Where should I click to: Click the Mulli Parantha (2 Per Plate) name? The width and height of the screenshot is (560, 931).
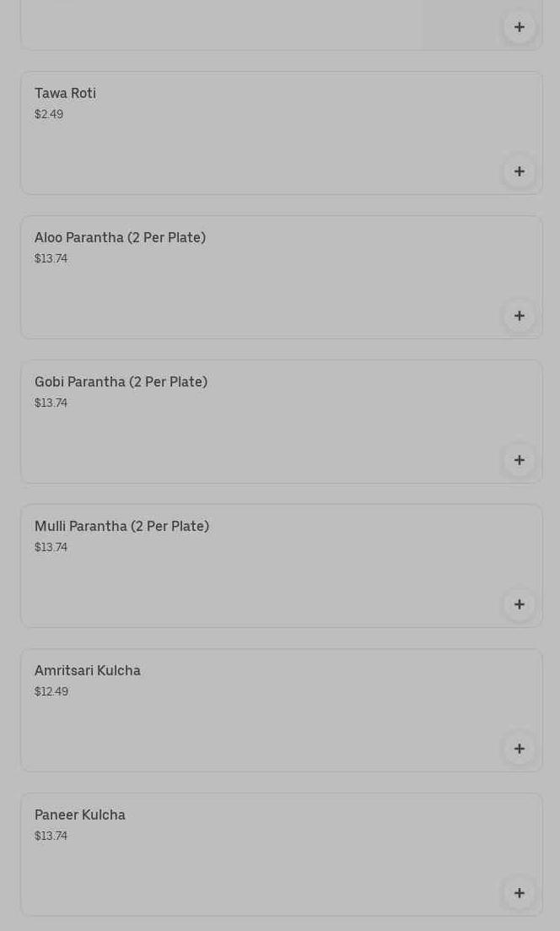121,527
